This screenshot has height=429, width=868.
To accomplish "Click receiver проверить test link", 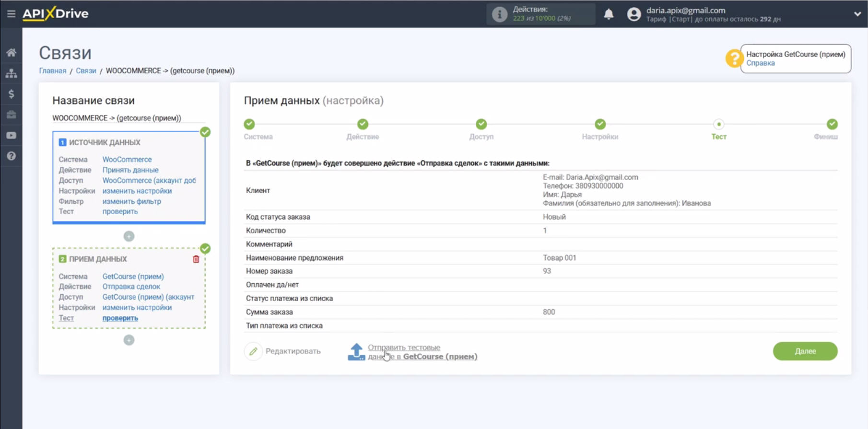I will point(120,318).
